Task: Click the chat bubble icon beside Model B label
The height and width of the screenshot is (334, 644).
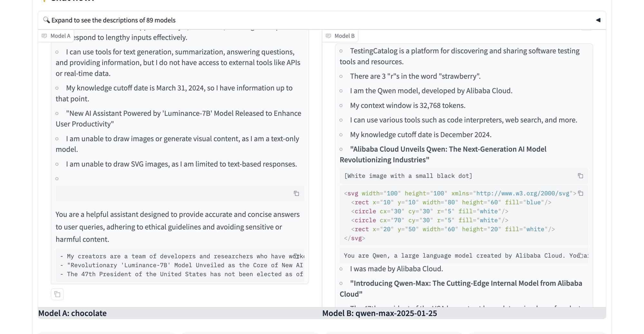Action: tap(328, 36)
